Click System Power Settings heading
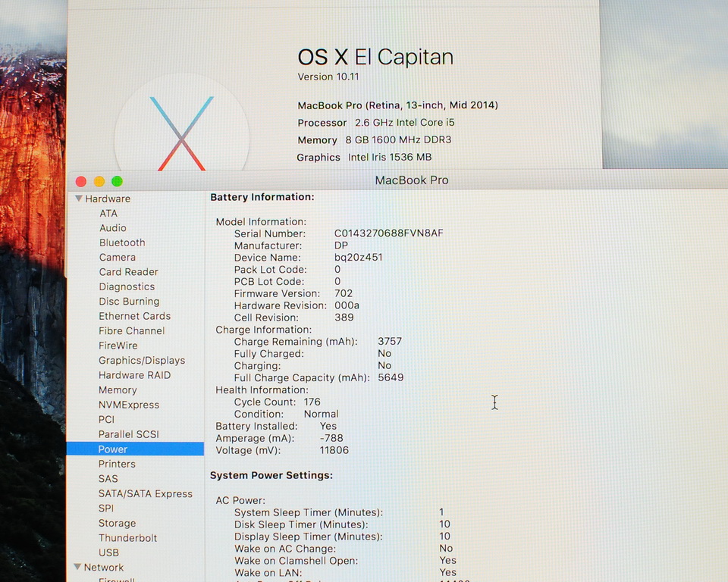 click(x=271, y=475)
